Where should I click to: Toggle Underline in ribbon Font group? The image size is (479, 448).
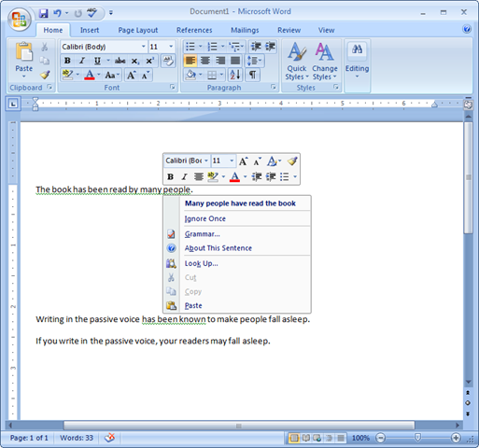coord(97,61)
